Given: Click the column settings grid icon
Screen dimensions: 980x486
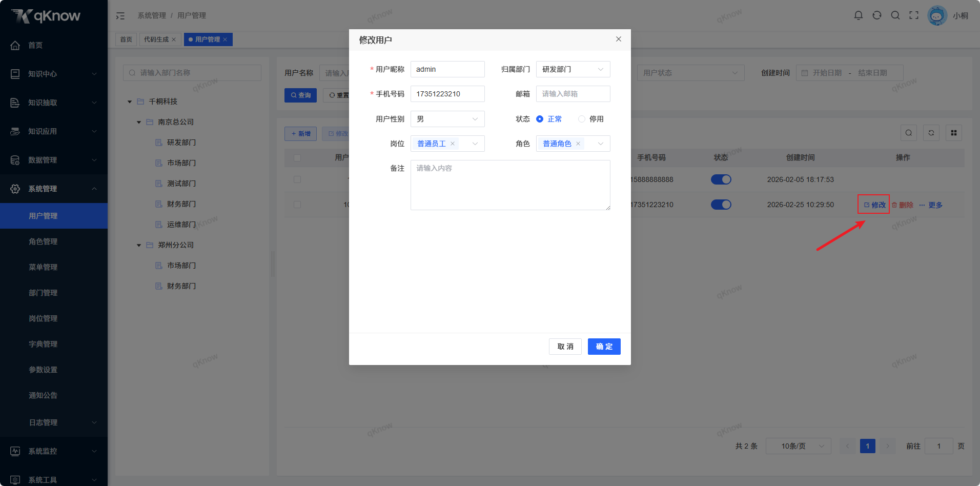Looking at the screenshot, I should tap(954, 133).
